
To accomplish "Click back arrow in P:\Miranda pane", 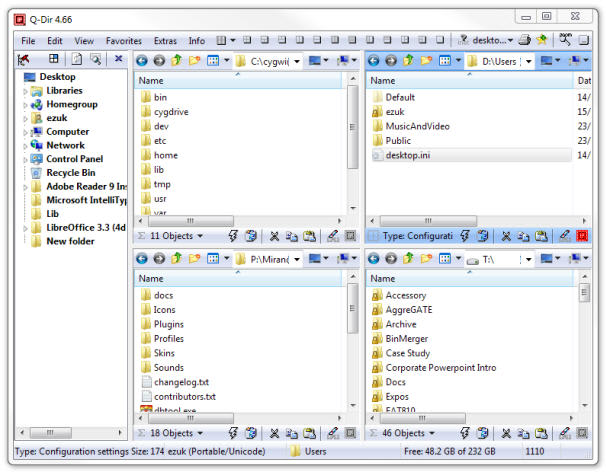I will tap(142, 258).
